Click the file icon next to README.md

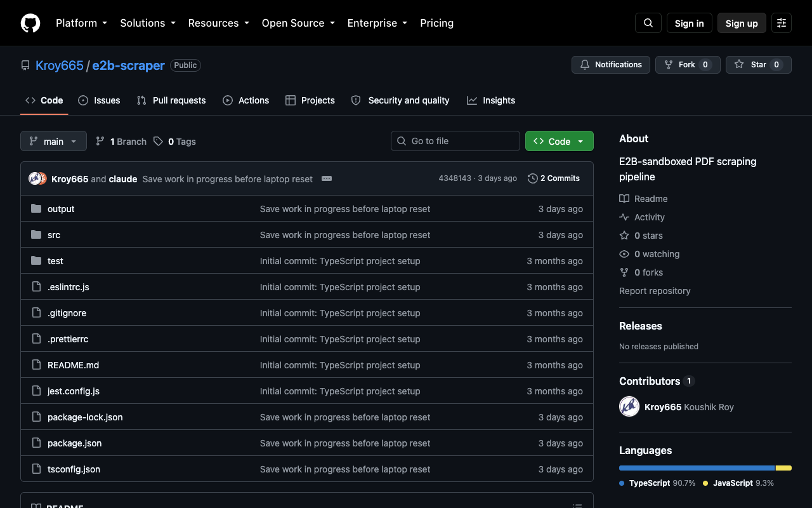coord(36,365)
